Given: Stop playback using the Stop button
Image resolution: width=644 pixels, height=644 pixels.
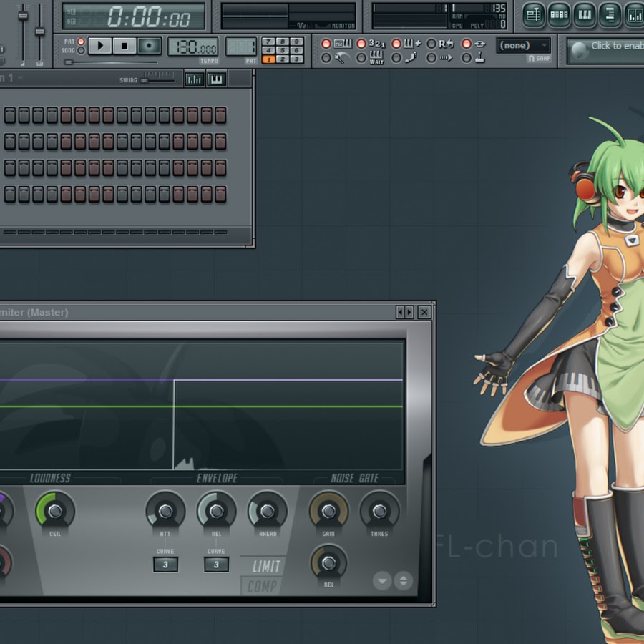Looking at the screenshot, I should pos(125,46).
